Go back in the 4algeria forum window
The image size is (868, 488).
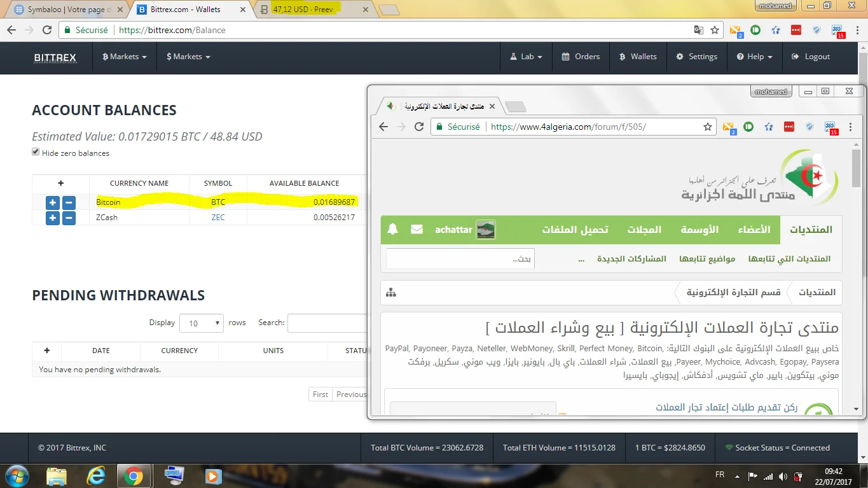(383, 127)
